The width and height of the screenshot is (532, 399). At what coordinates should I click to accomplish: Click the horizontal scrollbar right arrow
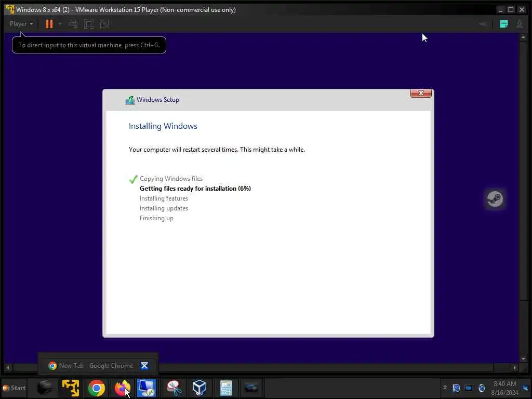click(x=515, y=367)
